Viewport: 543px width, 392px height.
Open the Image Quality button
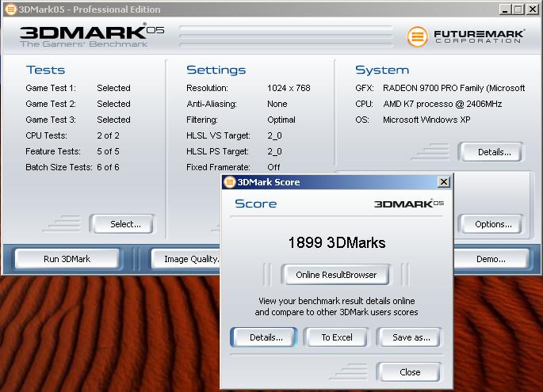(186, 259)
